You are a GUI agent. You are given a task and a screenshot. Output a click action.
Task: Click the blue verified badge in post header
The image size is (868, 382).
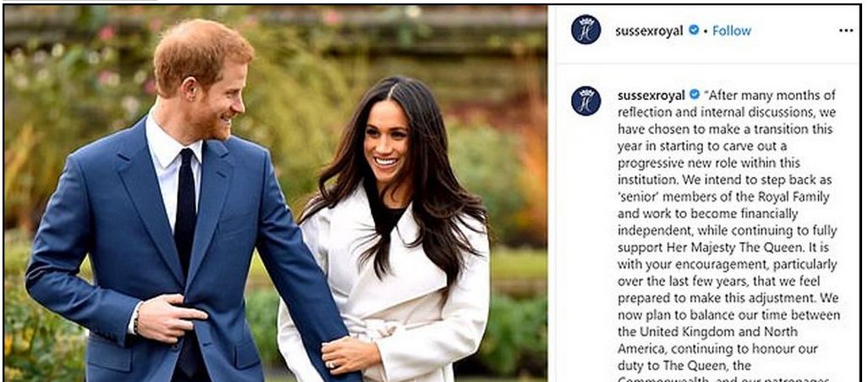point(694,30)
